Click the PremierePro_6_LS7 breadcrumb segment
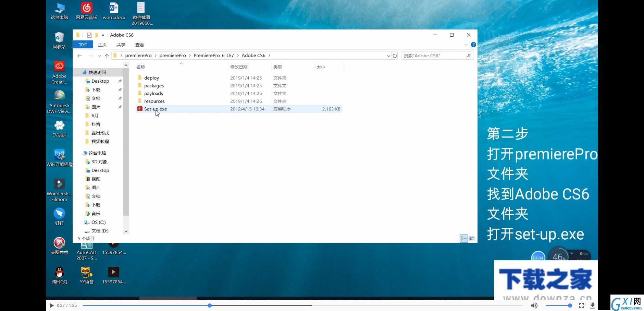The height and width of the screenshot is (311, 644). click(x=214, y=56)
